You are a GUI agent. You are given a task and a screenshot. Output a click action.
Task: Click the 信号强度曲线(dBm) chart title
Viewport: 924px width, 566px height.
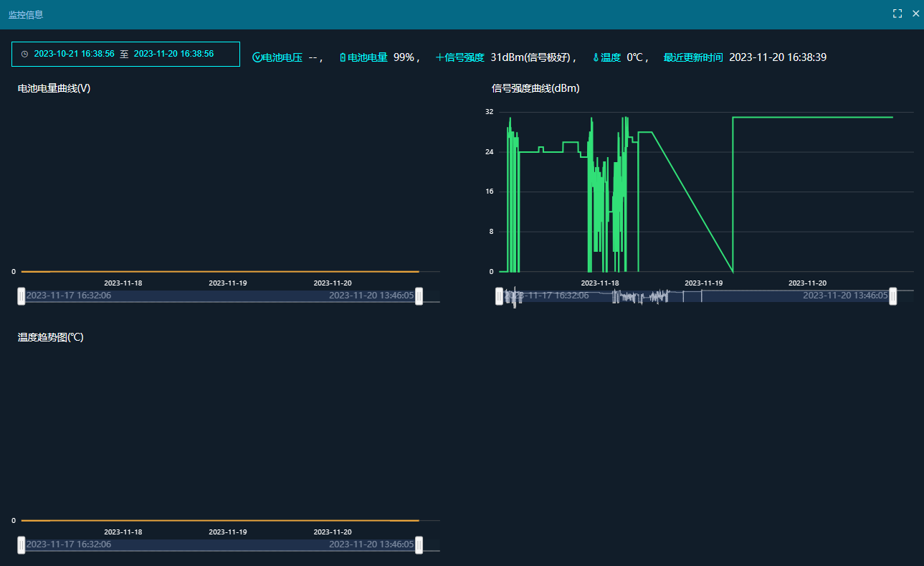tap(535, 88)
